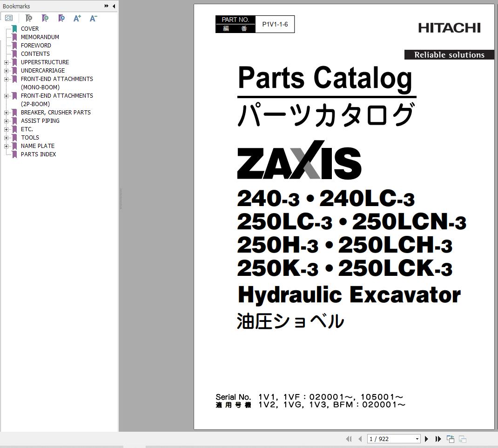
Task: Expand the UPPERSTRUCTURE bookmark
Action: [x=6, y=62]
